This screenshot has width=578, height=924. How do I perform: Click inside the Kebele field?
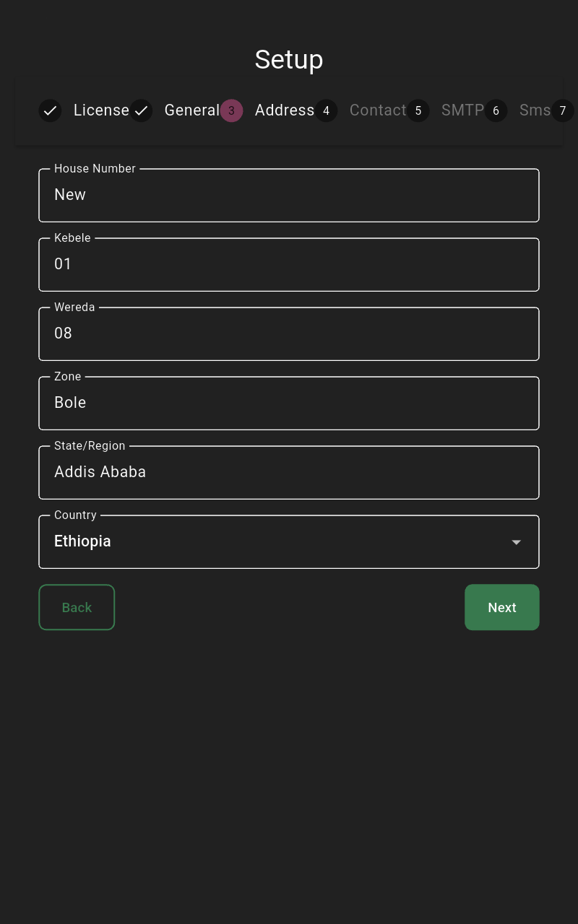click(289, 264)
